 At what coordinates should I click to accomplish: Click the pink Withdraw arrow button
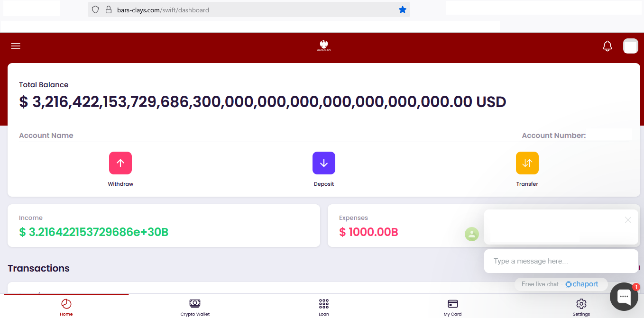[x=120, y=163]
